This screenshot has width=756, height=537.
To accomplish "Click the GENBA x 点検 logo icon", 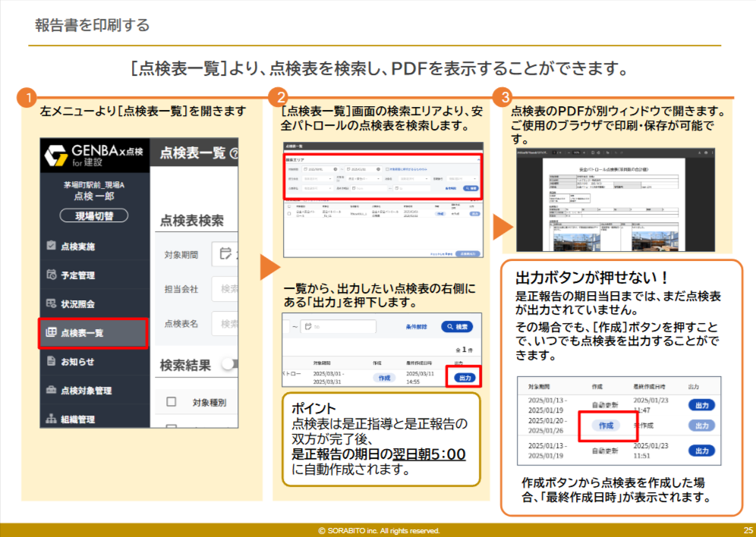I will [56, 154].
